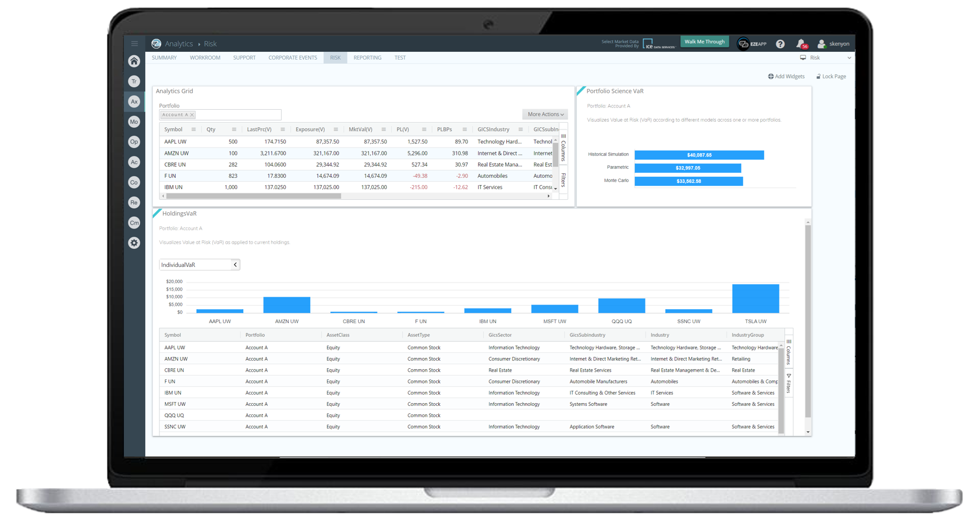The width and height of the screenshot is (980, 514).
Task: Click inside the Portfolio input field
Action: (x=220, y=115)
